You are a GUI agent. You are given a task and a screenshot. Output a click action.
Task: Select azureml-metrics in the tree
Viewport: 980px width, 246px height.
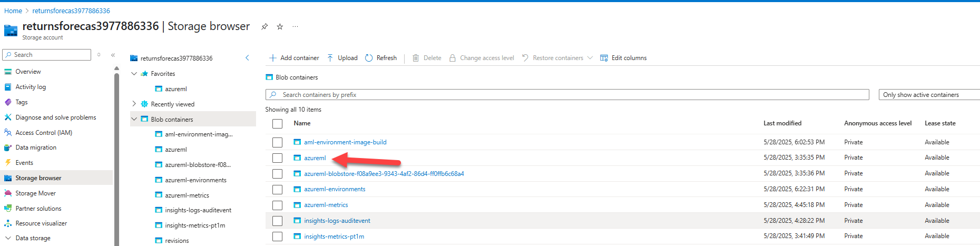tap(187, 195)
